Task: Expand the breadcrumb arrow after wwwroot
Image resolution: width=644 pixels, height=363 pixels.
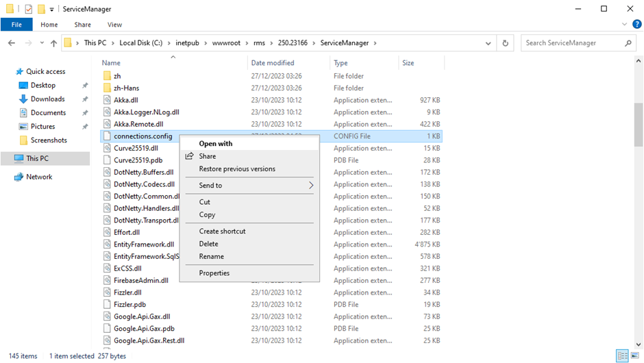Action: tap(247, 43)
